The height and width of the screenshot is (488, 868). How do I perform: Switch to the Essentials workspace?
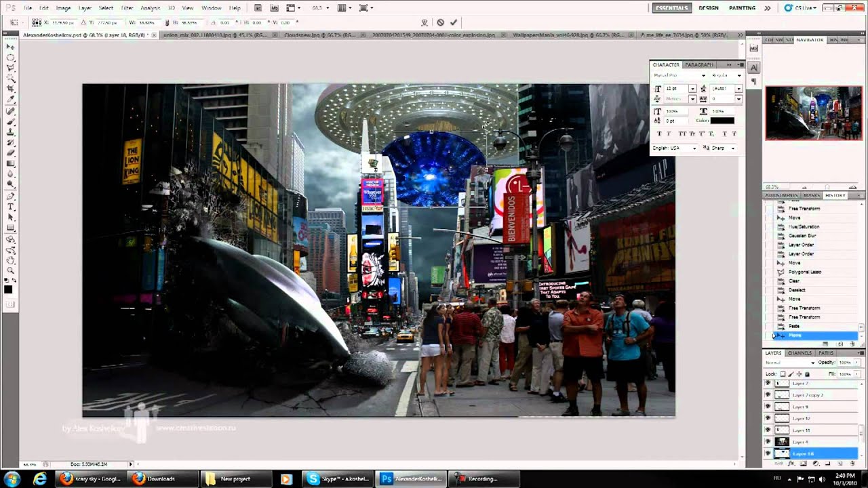coord(672,8)
